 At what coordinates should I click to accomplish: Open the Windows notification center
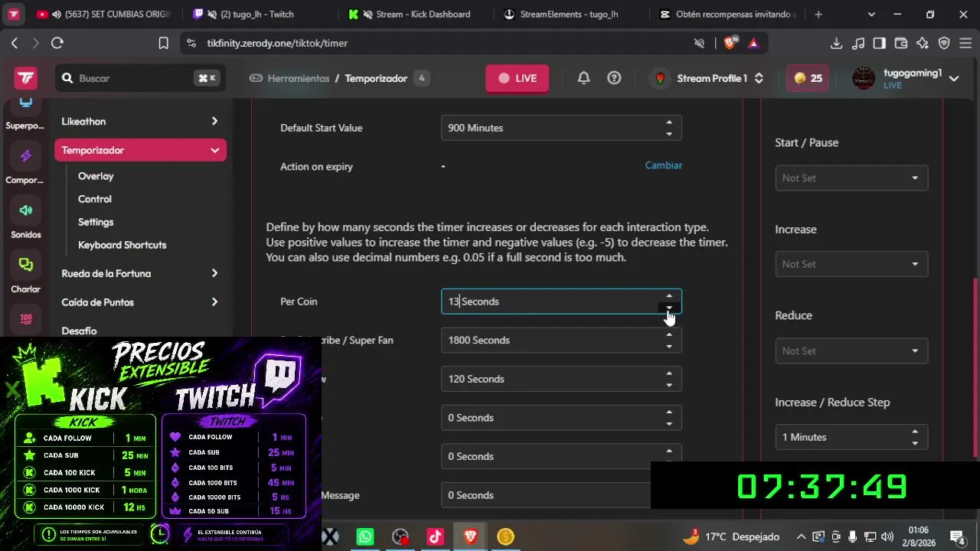coord(957,536)
